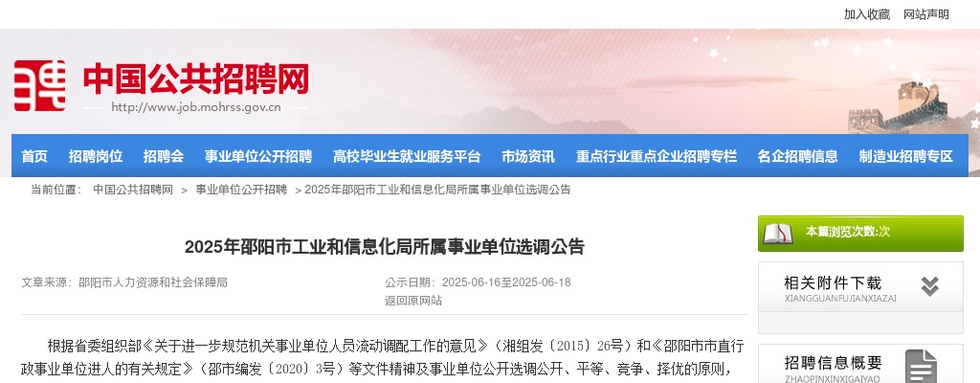This screenshot has height=383, width=980.
Task: Open the 首页 navigation tab
Action: [34, 156]
